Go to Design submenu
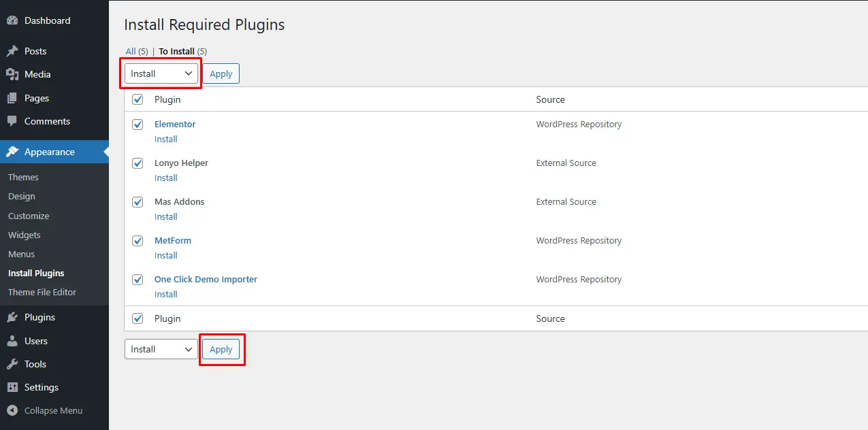Image resolution: width=868 pixels, height=430 pixels. tap(22, 196)
